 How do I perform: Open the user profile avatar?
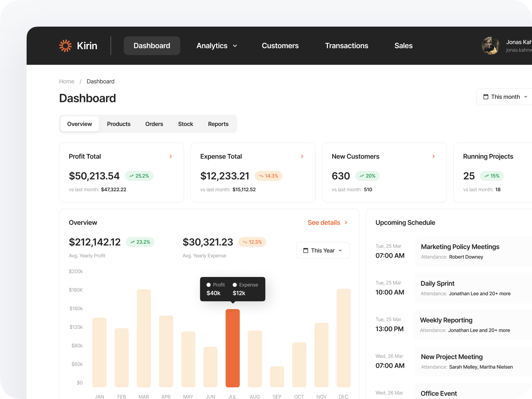[490, 46]
